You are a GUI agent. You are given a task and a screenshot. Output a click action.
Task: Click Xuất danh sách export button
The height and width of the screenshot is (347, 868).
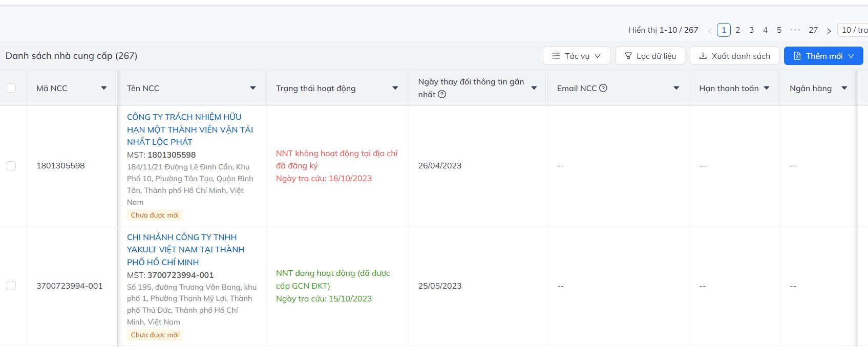(x=734, y=56)
